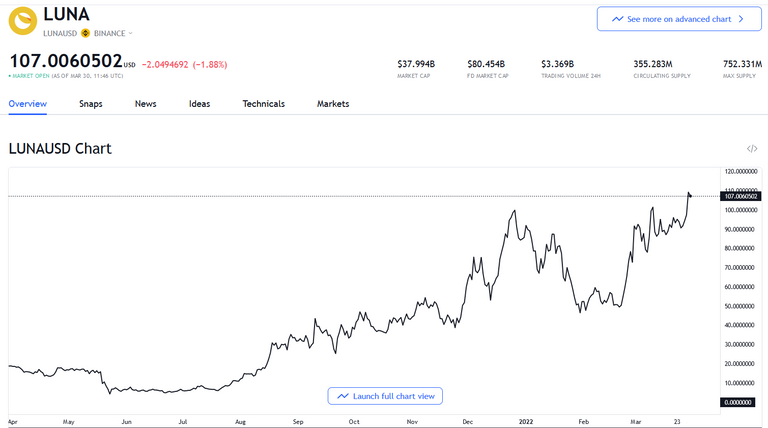Click the $37.994B market cap value
Image resolution: width=768 pixels, height=428 pixels.
[x=416, y=64]
